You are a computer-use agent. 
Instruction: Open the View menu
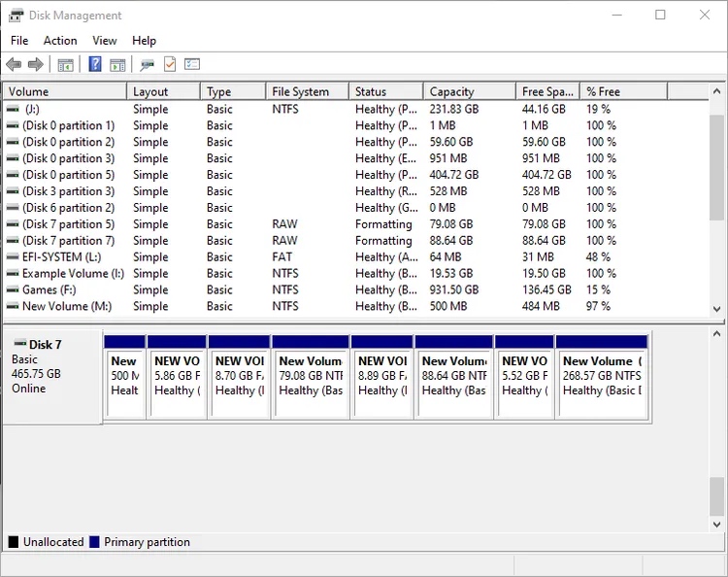tap(105, 41)
